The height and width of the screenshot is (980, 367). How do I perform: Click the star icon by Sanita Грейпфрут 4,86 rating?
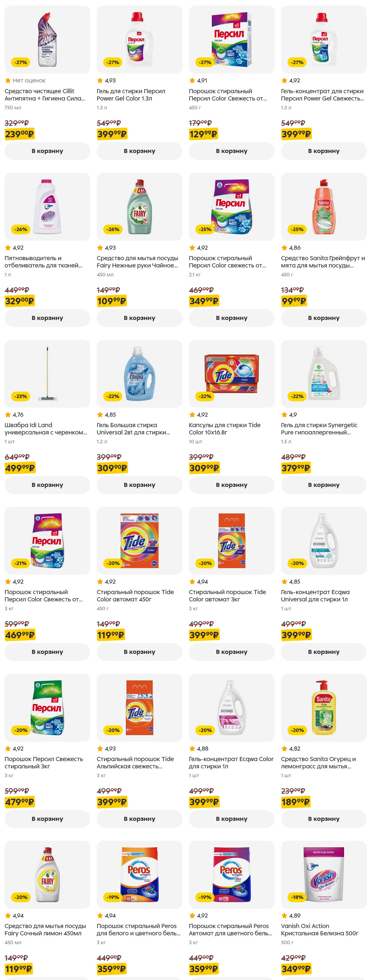pos(284,248)
